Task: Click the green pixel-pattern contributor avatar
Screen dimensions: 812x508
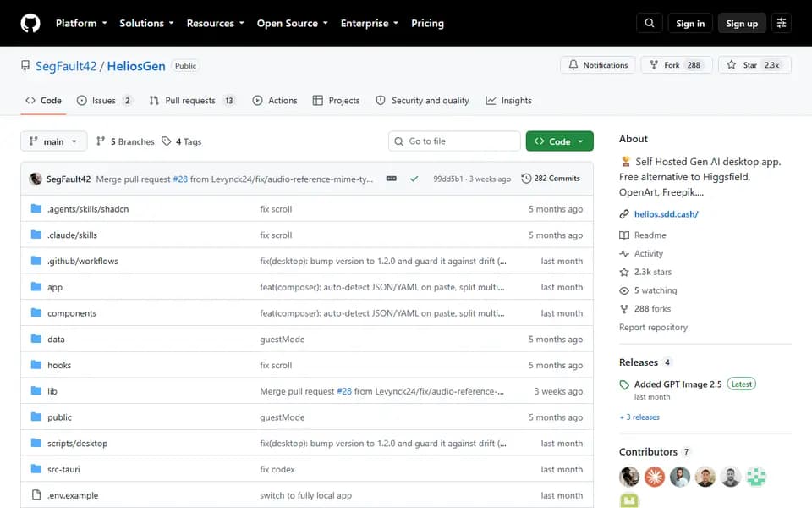Action: 756,477
